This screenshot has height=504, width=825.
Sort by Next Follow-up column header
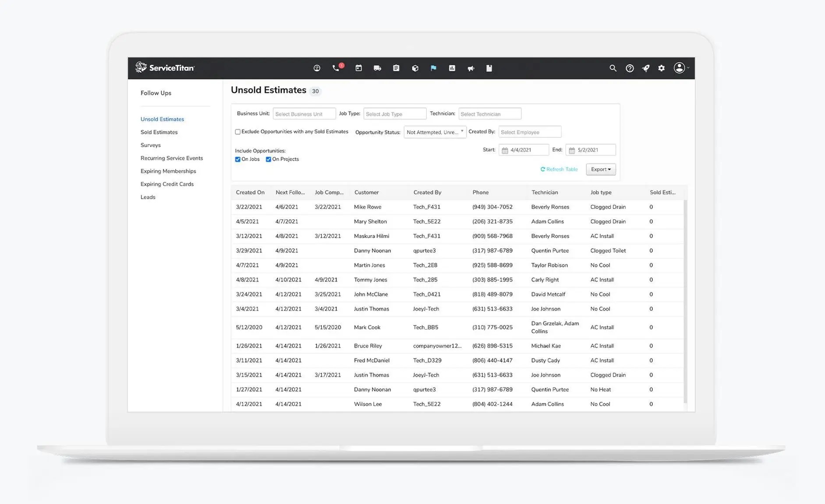(290, 193)
